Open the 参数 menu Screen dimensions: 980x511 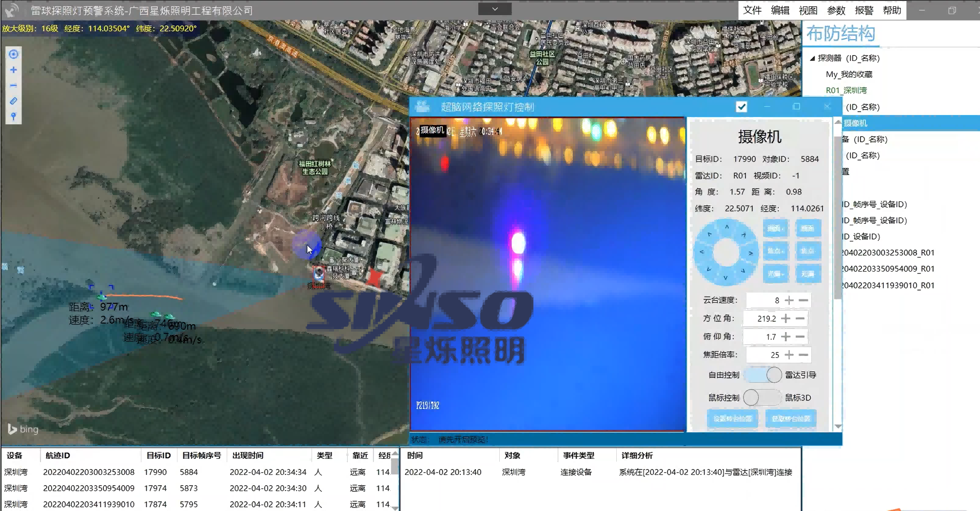836,10
